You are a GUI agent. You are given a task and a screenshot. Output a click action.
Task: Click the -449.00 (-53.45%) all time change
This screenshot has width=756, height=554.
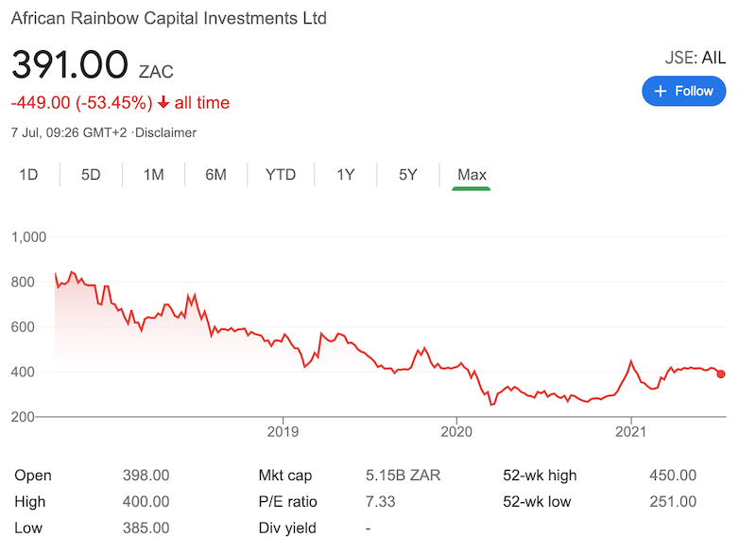pos(120,103)
